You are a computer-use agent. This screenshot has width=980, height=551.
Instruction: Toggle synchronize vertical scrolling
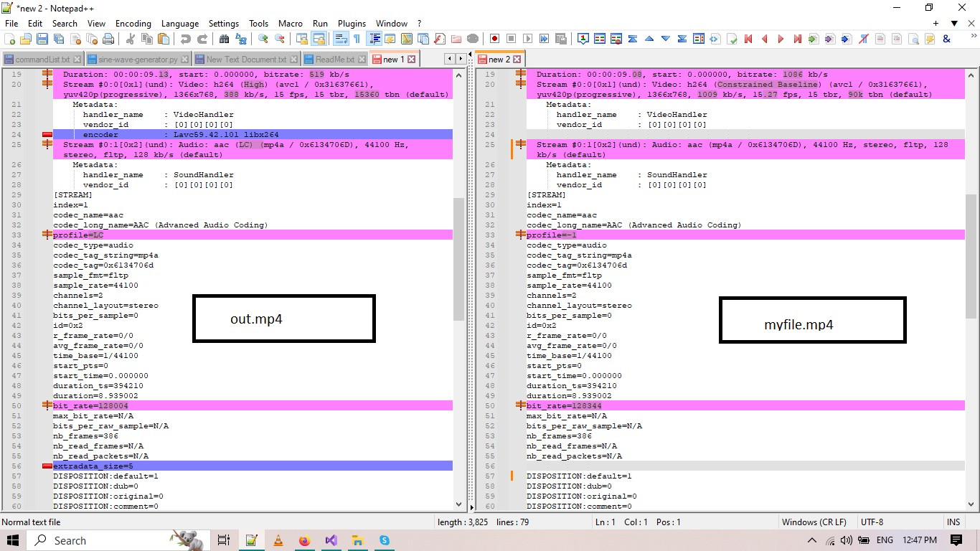pos(303,39)
